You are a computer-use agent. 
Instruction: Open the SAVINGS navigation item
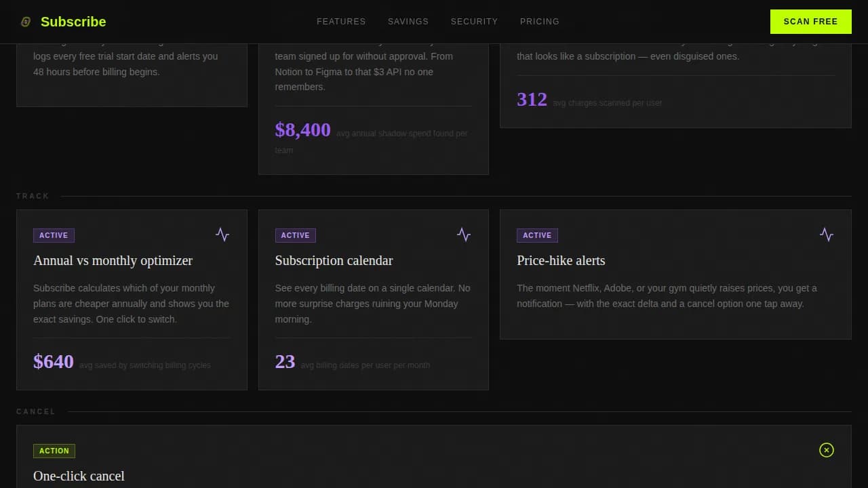pos(408,21)
